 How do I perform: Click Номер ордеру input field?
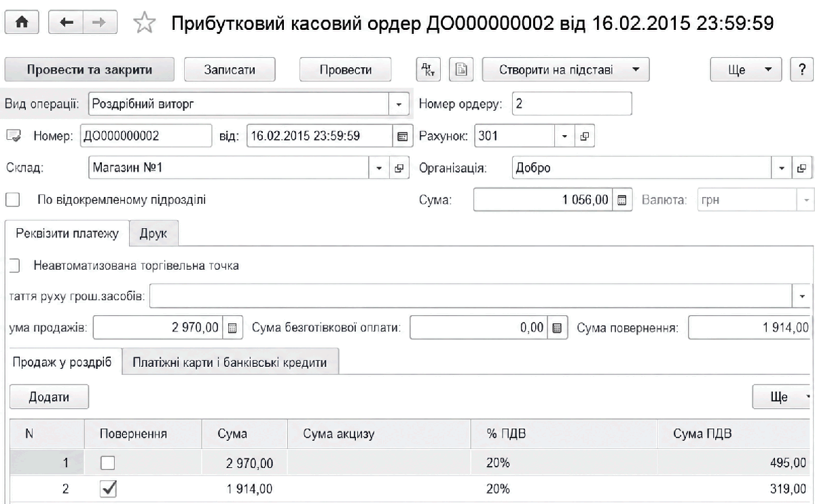coord(572,105)
